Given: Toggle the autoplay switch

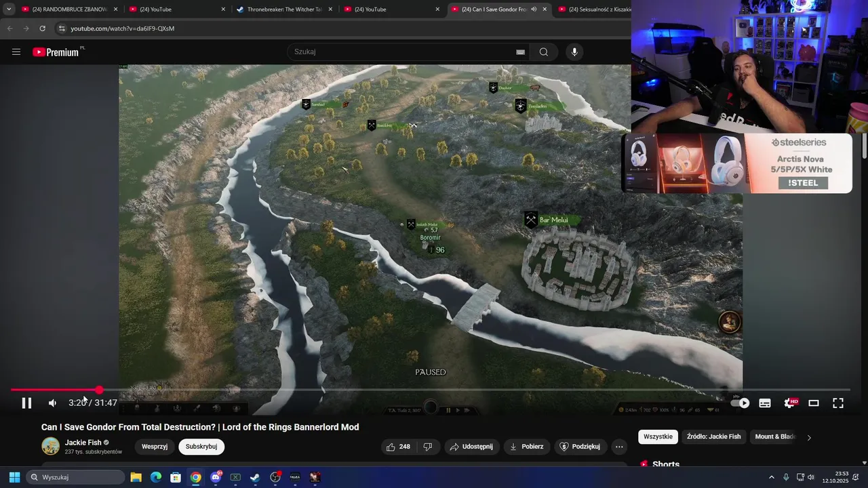Looking at the screenshot, I should [741, 403].
